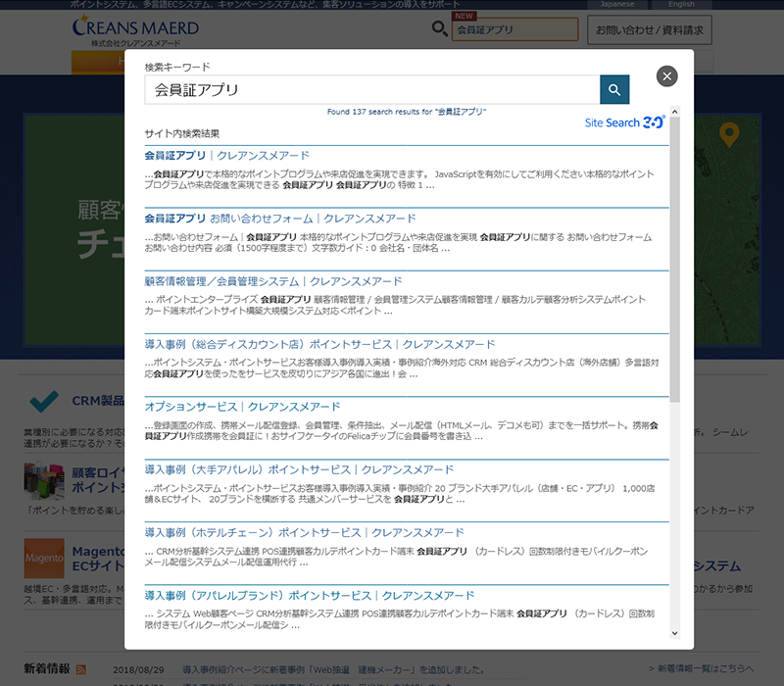Click the yellow map pin icon
The width and height of the screenshot is (784, 686).
click(729, 135)
